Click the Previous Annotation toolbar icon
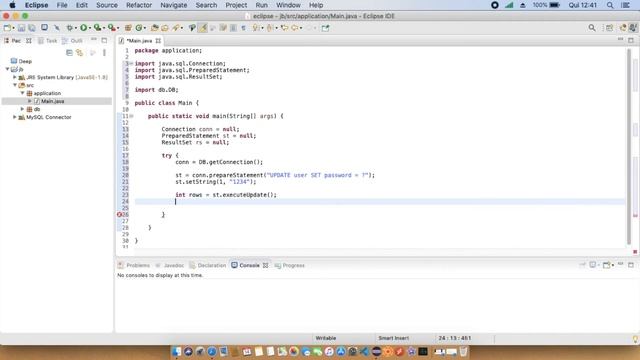 [270, 28]
